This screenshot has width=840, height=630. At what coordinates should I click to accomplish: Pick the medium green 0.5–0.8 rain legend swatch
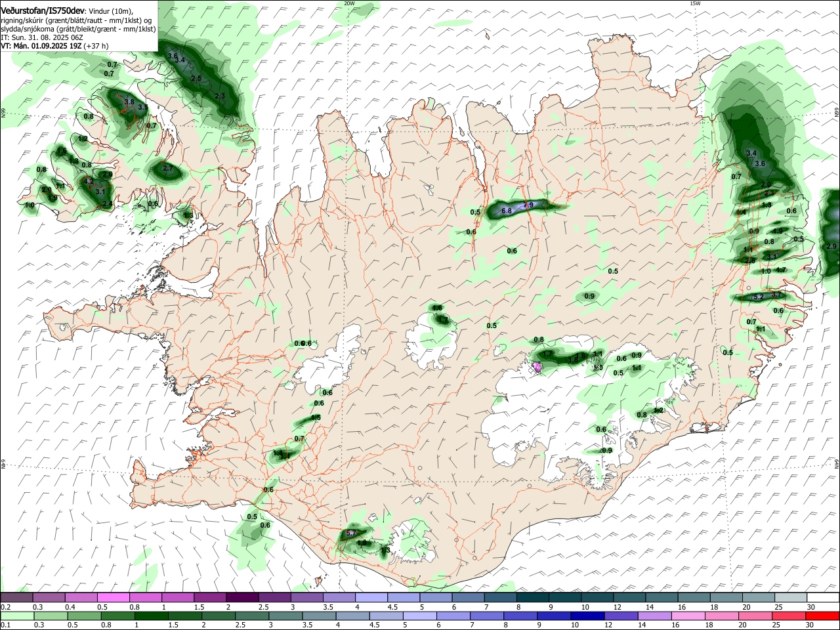(x=84, y=616)
